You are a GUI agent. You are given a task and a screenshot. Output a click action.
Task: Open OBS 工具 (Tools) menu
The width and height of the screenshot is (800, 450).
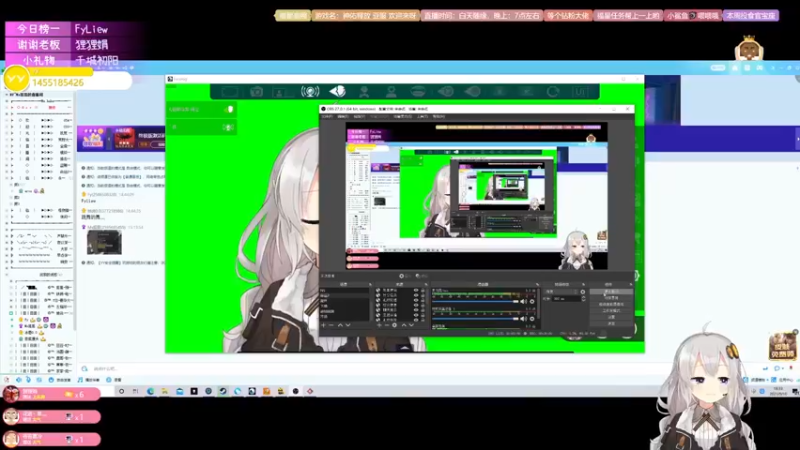(422, 117)
